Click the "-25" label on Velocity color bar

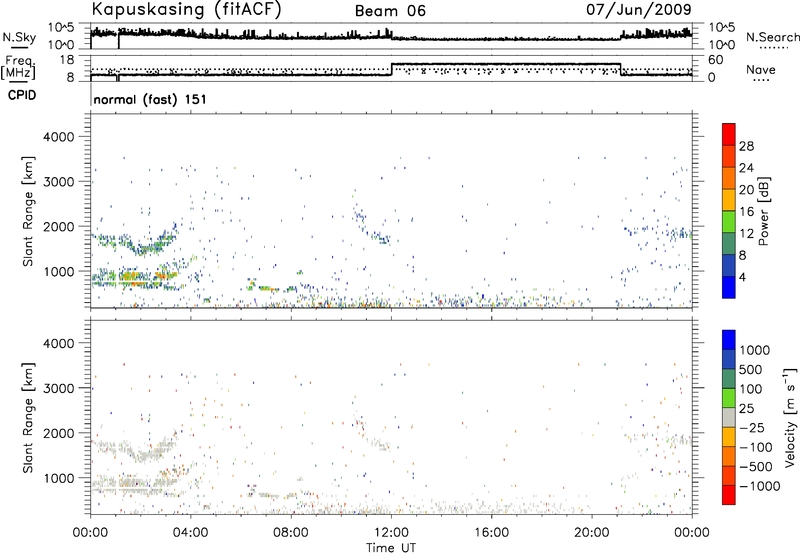pyautogui.click(x=751, y=428)
